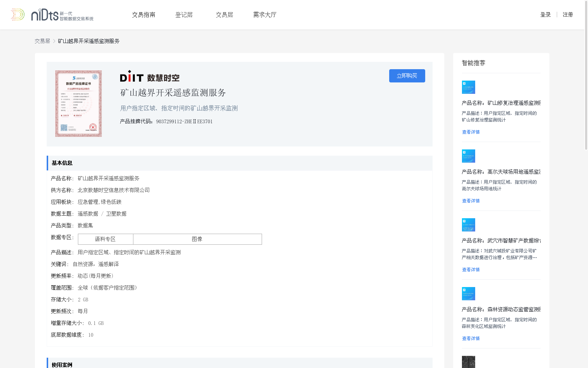This screenshot has height=368, width=588.
Task: Select the 语料专区 cell
Action: (105, 239)
